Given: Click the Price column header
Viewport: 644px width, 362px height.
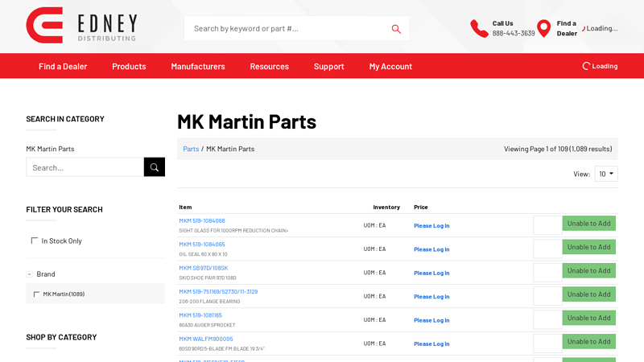Looking at the screenshot, I should pos(420,208).
